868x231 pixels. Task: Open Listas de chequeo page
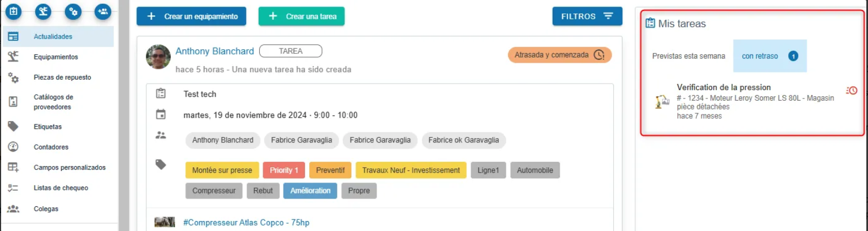click(60, 188)
